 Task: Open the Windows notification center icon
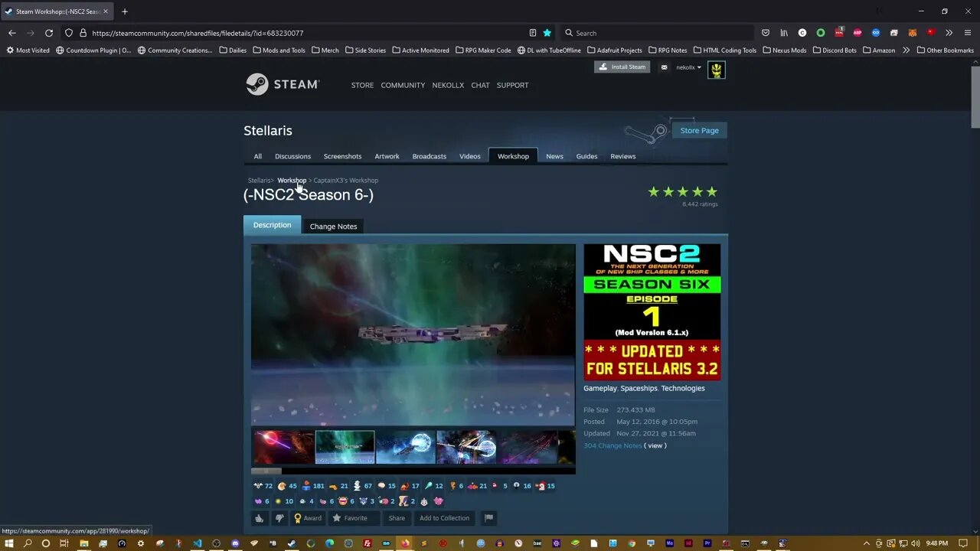963,543
